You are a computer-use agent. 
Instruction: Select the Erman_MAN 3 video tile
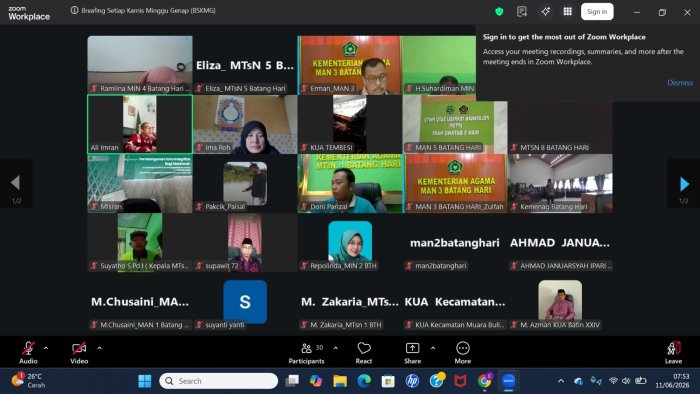click(x=350, y=65)
